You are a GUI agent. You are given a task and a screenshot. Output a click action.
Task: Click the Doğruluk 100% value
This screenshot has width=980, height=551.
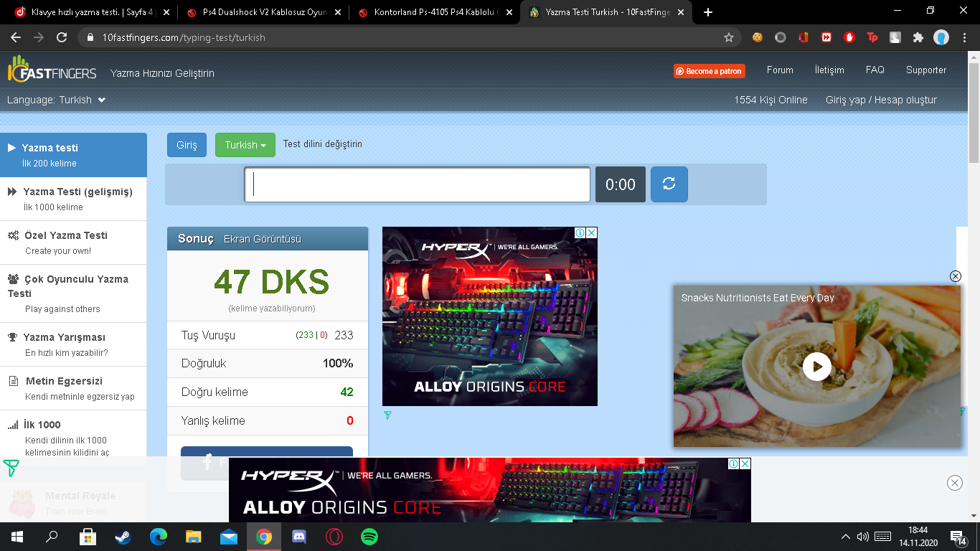pos(338,364)
